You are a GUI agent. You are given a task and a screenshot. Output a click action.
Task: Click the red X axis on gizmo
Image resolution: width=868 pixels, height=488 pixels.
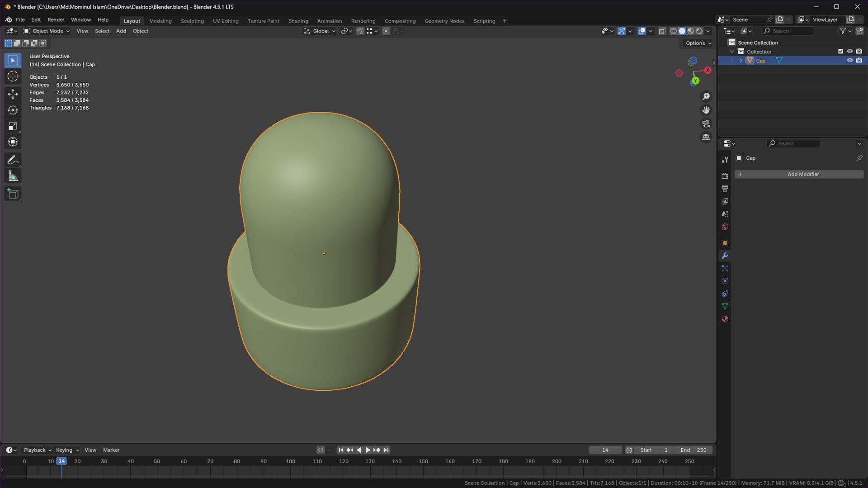pyautogui.click(x=708, y=70)
